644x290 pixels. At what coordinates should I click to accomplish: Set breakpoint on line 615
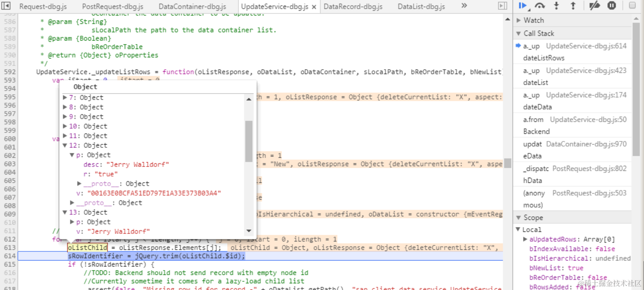[x=10, y=265]
